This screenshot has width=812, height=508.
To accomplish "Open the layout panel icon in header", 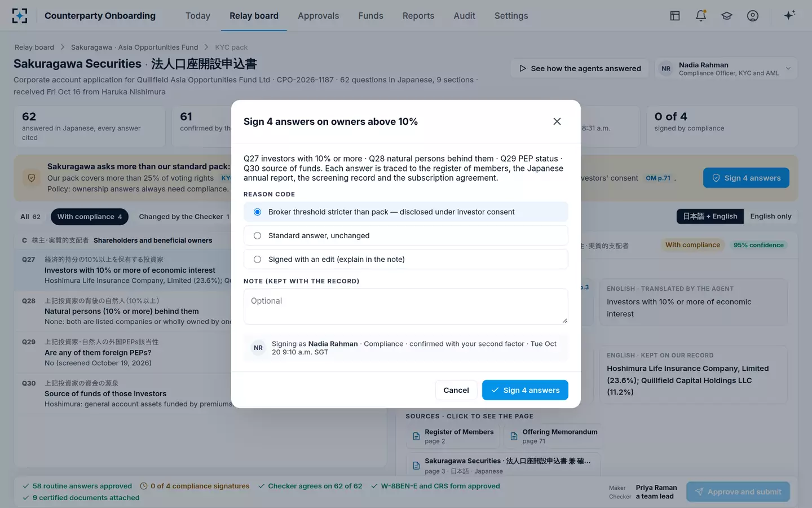I will (x=675, y=16).
